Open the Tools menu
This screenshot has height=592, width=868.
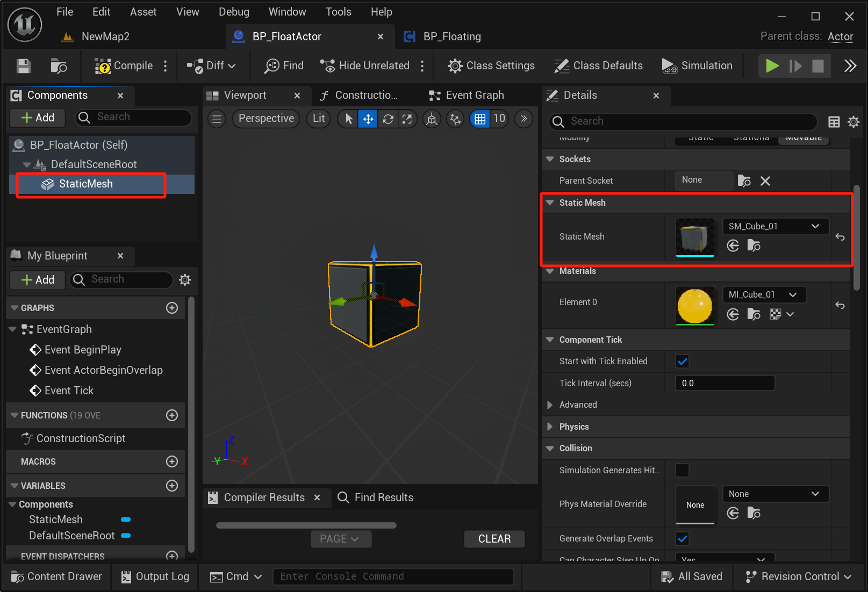pyautogui.click(x=338, y=12)
